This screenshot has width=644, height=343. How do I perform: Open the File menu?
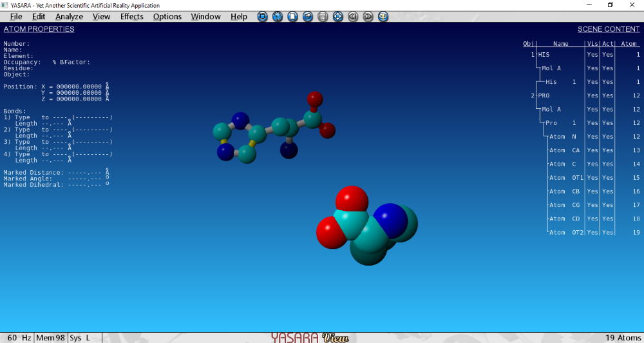point(16,17)
